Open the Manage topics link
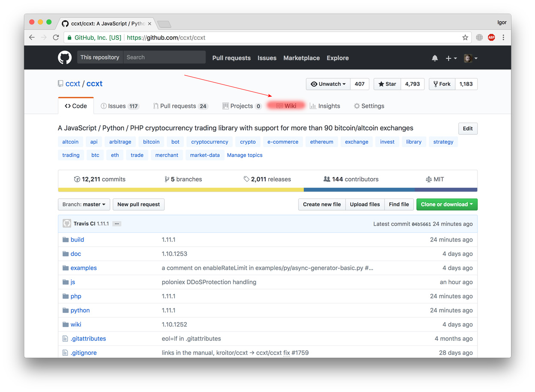Image resolution: width=535 pixels, height=392 pixels. (245, 155)
